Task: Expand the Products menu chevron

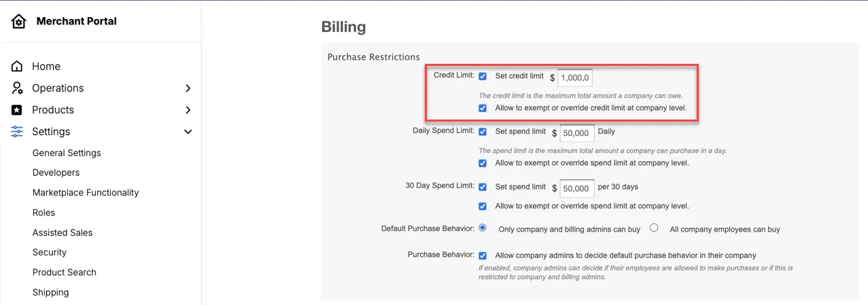Action: 188,110
